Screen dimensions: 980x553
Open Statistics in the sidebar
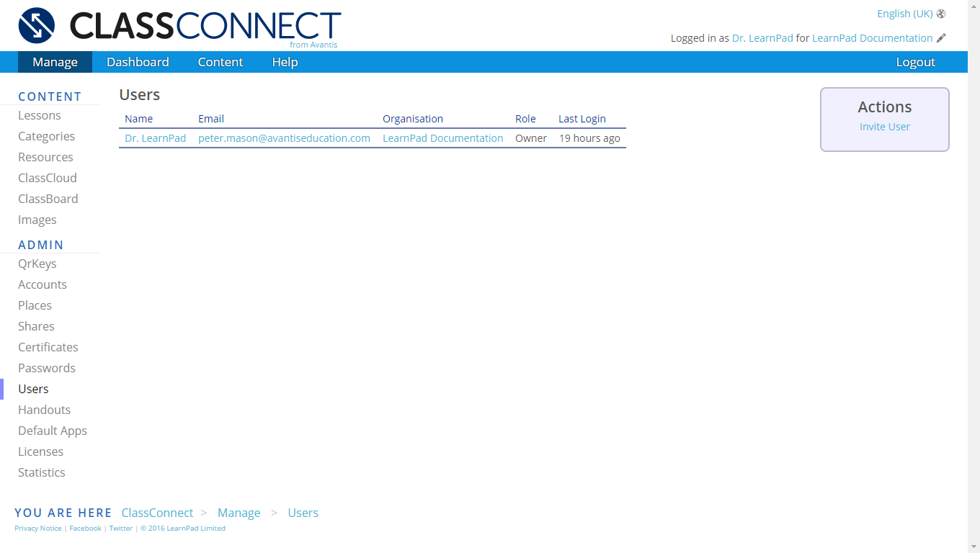click(42, 472)
